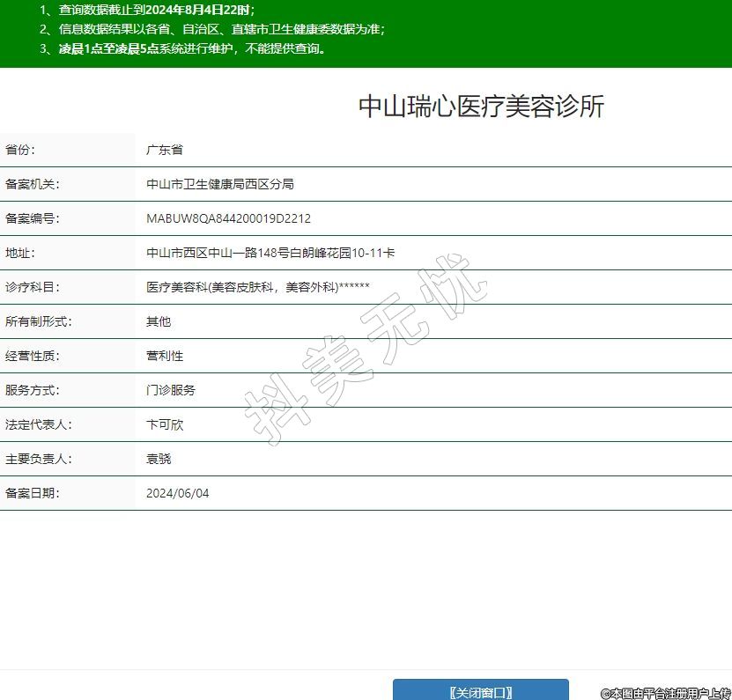Click the ownership value 其他
This screenshot has height=700, width=732.
159,321
